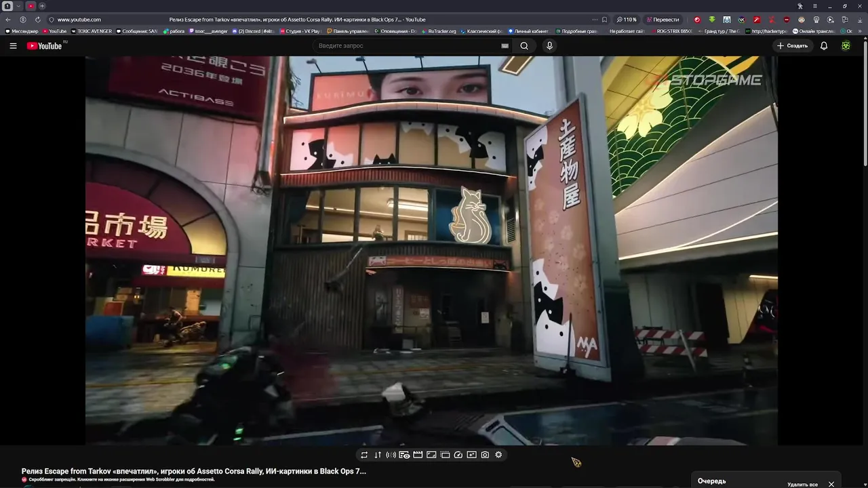The image size is (868, 488).
Task: Open YouTube hamburger guide menu
Action: [x=13, y=45]
